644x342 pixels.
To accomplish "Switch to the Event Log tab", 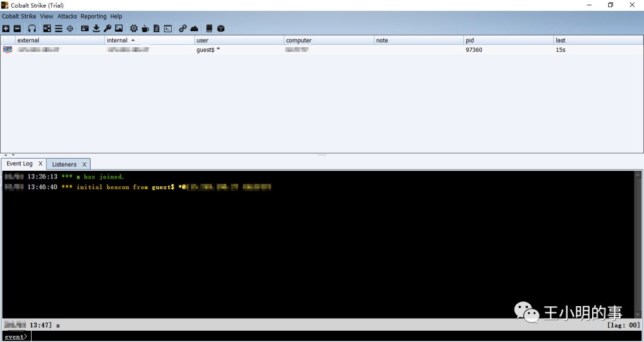I will coord(19,164).
